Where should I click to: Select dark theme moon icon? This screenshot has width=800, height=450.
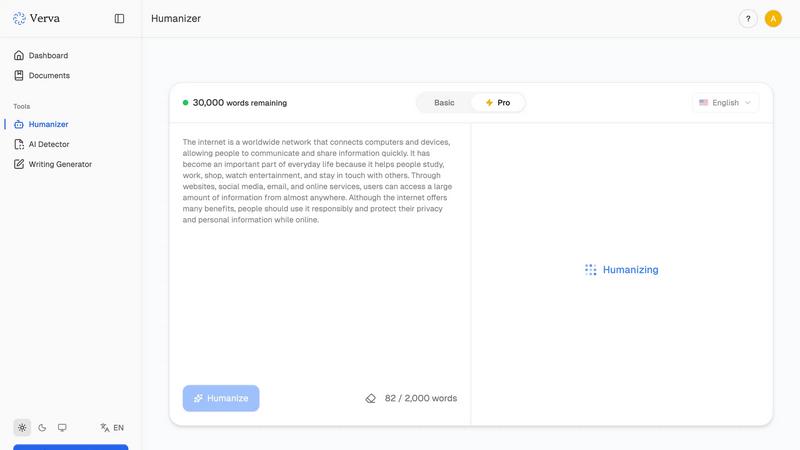(42, 428)
